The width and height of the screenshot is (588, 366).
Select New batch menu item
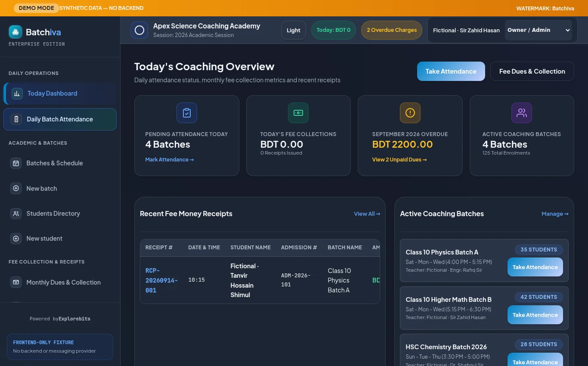click(60, 188)
